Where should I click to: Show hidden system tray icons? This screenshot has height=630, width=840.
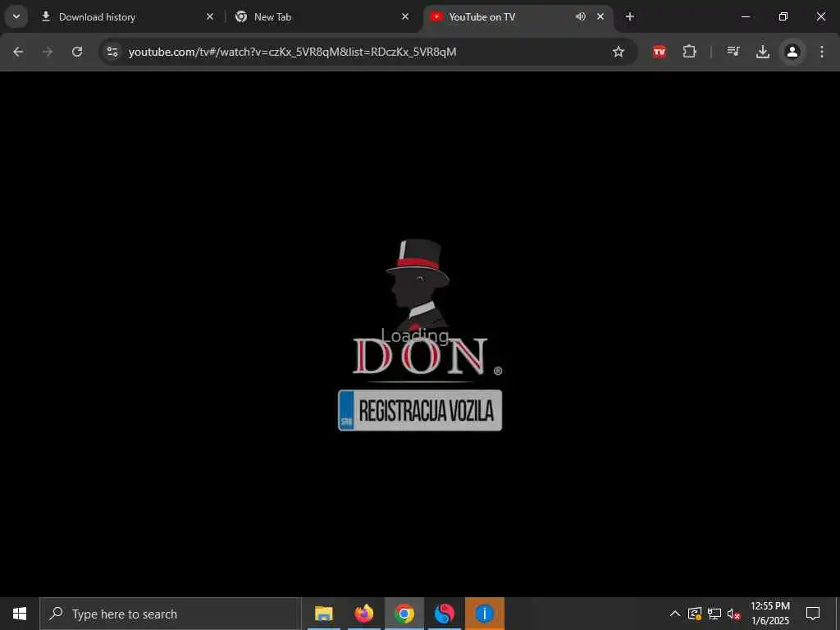(x=675, y=614)
